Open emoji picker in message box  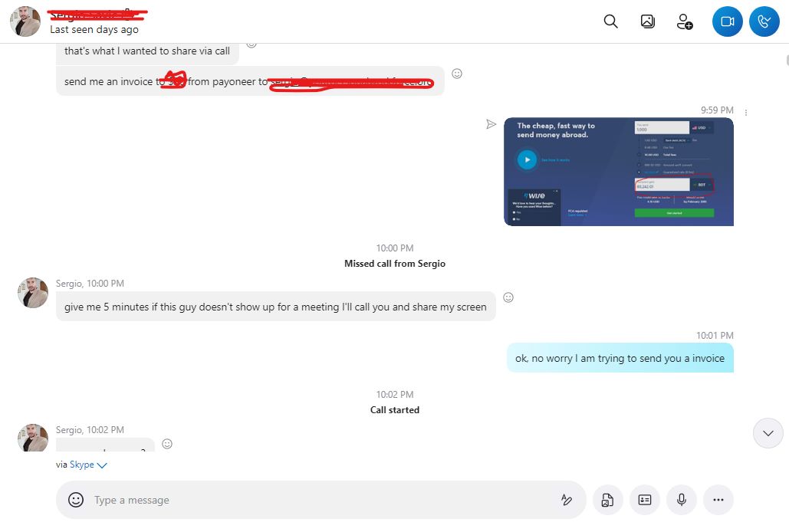pos(76,500)
